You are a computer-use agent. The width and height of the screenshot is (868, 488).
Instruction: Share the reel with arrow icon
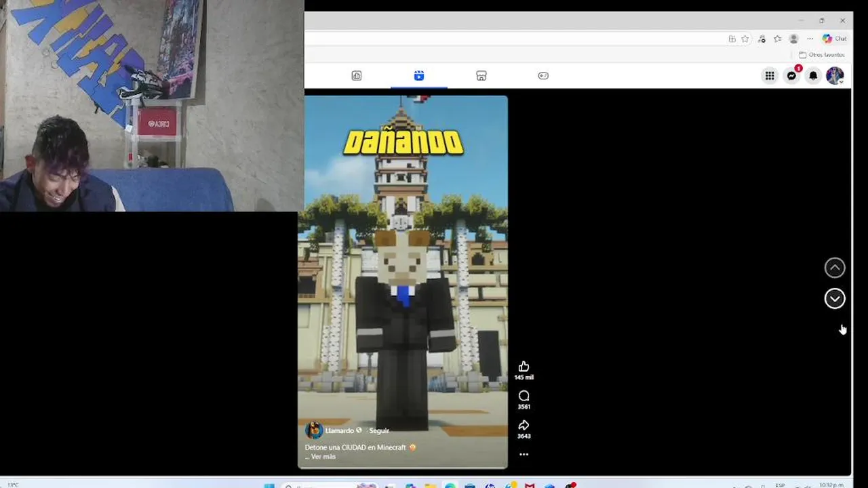pos(524,426)
